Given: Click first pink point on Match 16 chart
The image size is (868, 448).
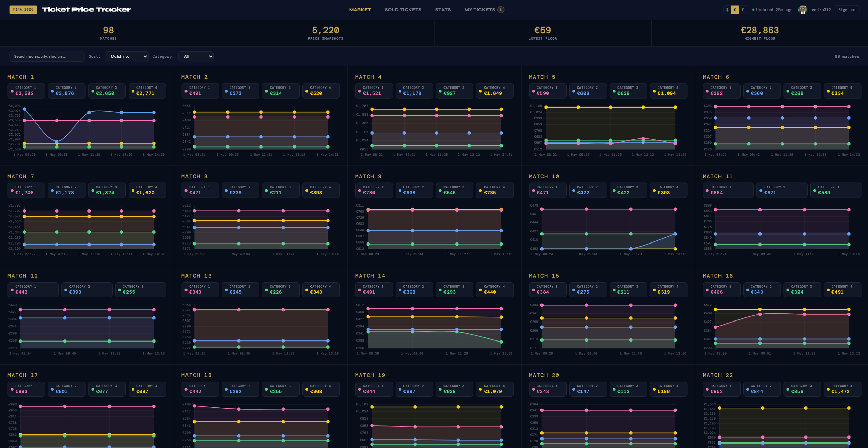Looking at the screenshot, I should click(x=715, y=327).
